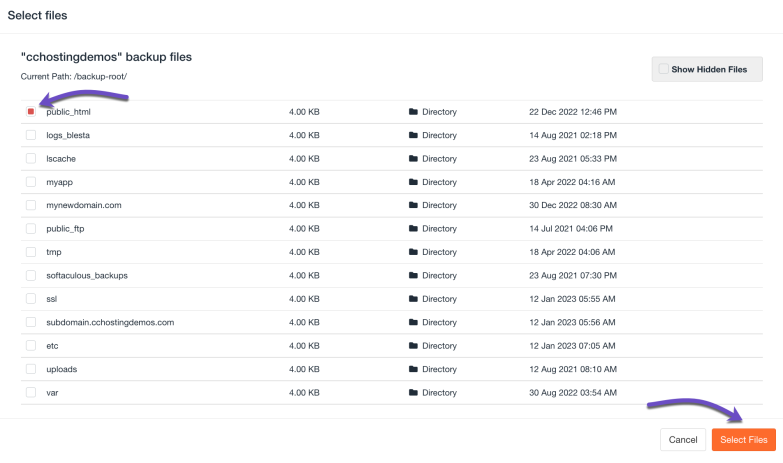Click the folder icon in etc row
The image size is (783, 463).
point(413,346)
